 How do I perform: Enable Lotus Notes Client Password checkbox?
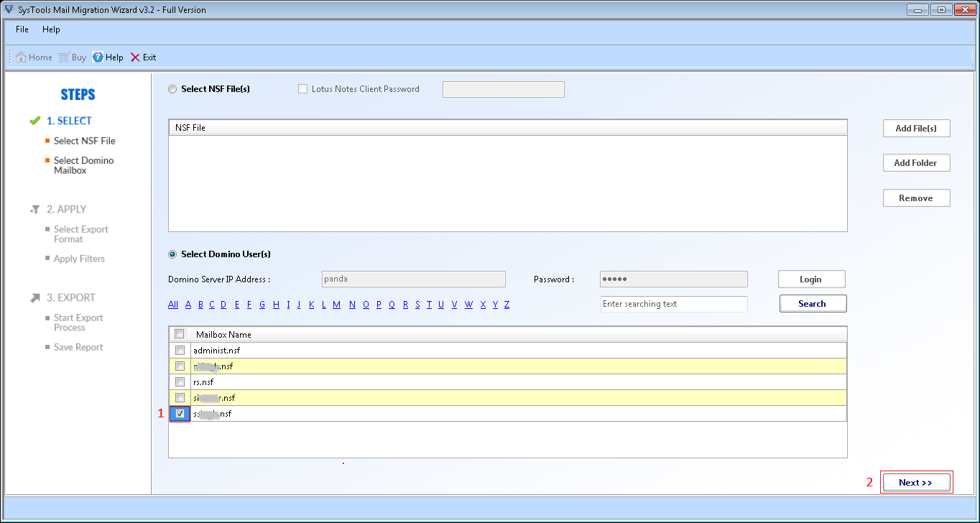[x=302, y=89]
